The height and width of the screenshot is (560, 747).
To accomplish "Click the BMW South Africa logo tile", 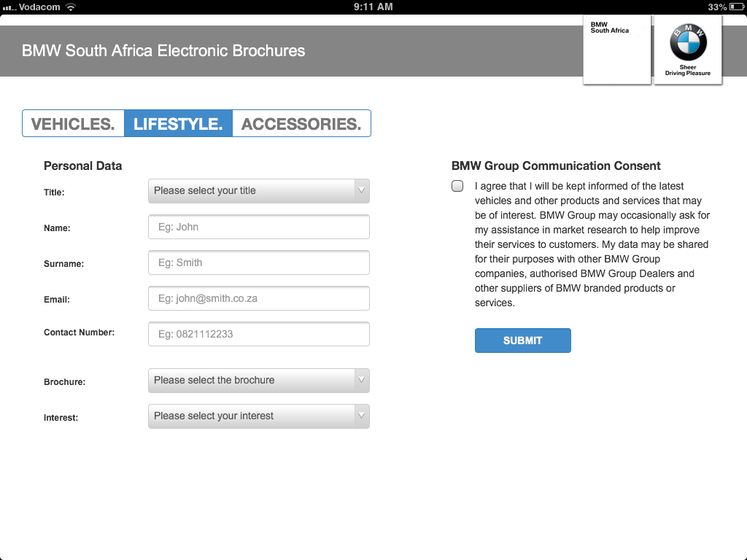I will coord(616,50).
